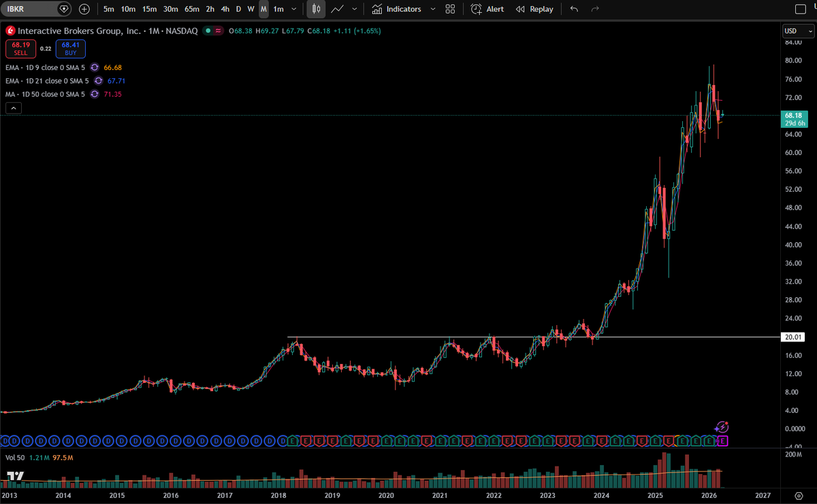Image resolution: width=817 pixels, height=504 pixels.
Task: Click the 68.18 current price label
Action: click(795, 117)
